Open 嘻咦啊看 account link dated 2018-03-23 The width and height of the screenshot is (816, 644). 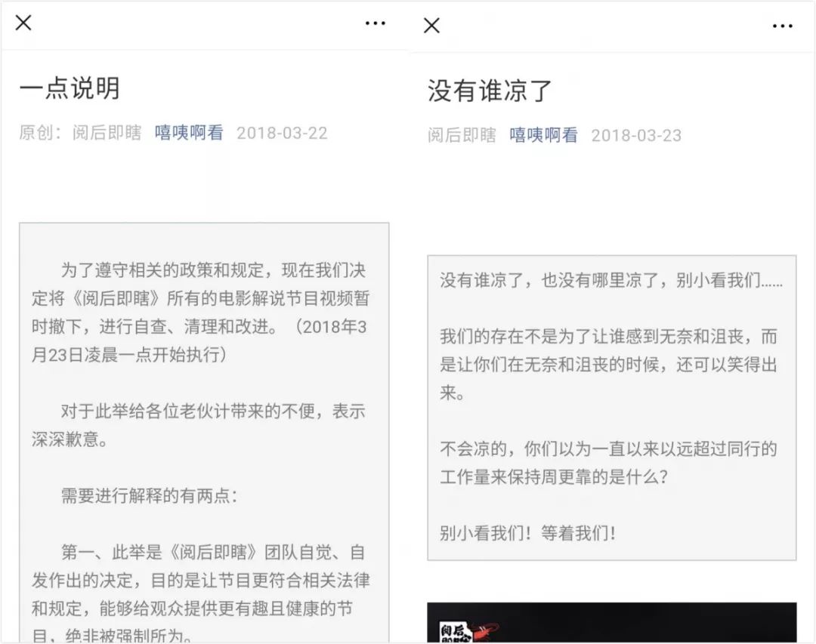(543, 135)
